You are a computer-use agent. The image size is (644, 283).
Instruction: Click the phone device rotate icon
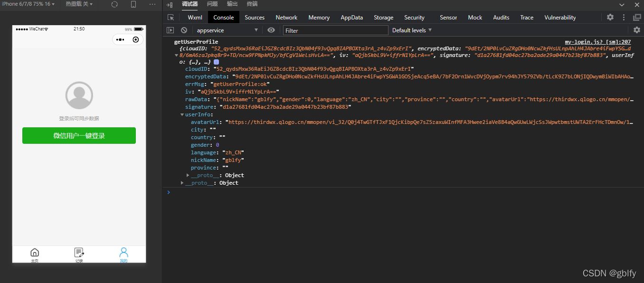click(133, 4)
